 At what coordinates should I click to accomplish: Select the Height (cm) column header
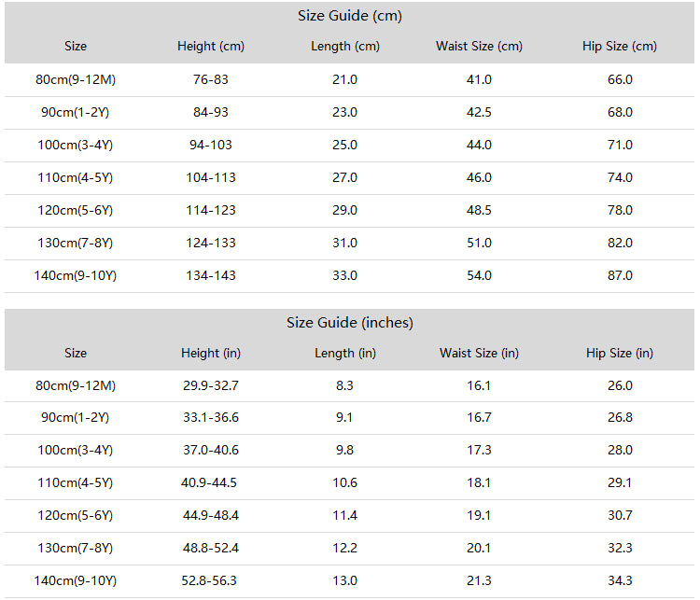(x=211, y=47)
